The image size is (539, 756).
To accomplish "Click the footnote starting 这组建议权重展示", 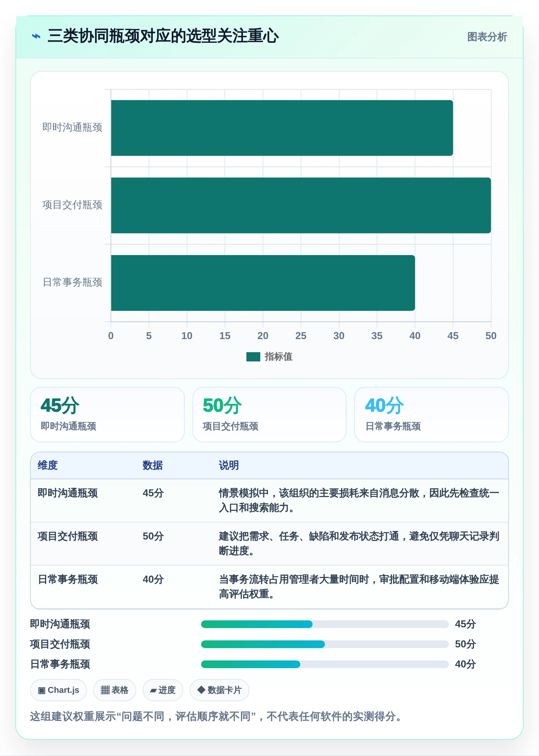I will click(x=216, y=717).
